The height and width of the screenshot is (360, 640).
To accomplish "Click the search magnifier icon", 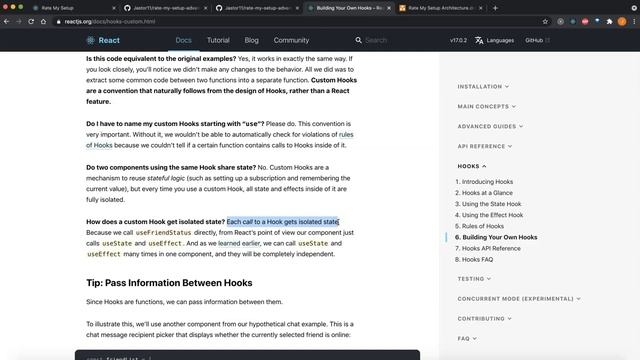I will click(358, 40).
